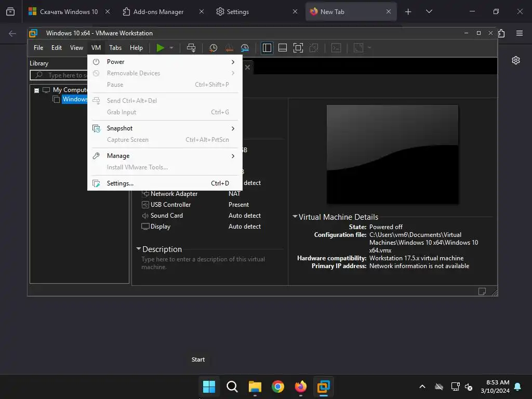
Task: Select the Display device
Action: pos(160,227)
